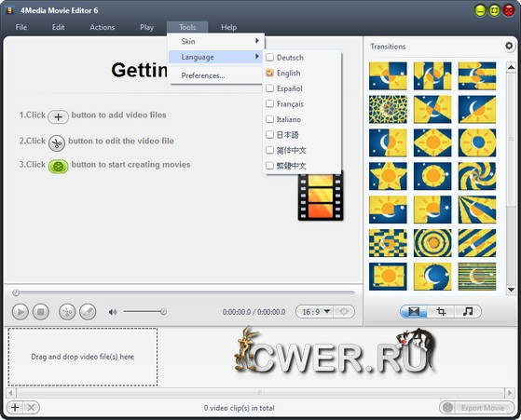Click the green film reel icon in step 3
This screenshot has height=420, width=521.
59,167
